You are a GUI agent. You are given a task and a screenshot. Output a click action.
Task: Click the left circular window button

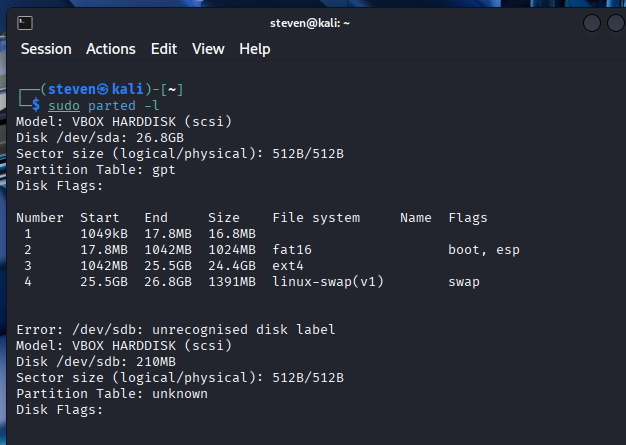[590, 23]
